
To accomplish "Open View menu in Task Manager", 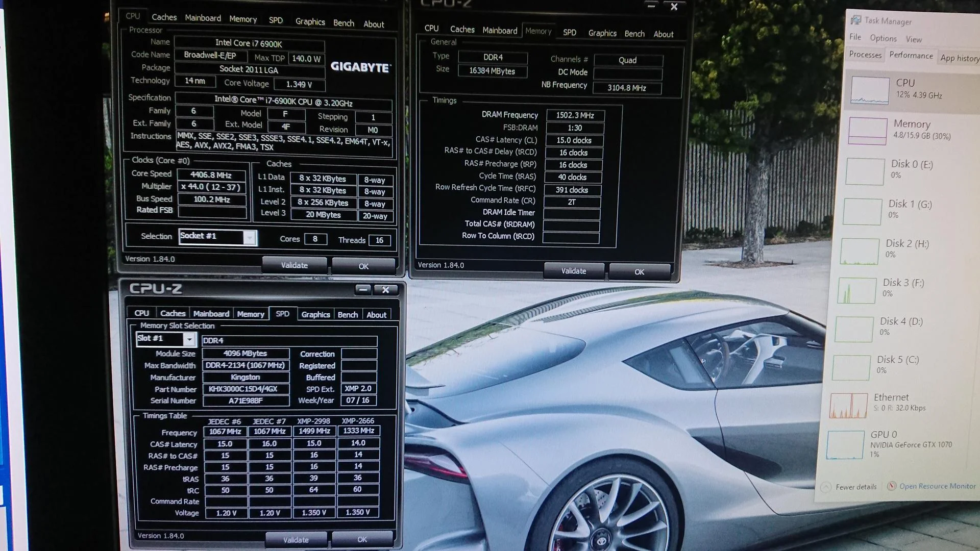I will pos(914,39).
